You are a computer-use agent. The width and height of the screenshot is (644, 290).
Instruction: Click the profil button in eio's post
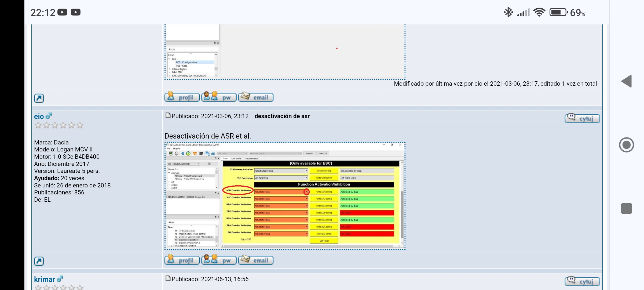point(182,260)
